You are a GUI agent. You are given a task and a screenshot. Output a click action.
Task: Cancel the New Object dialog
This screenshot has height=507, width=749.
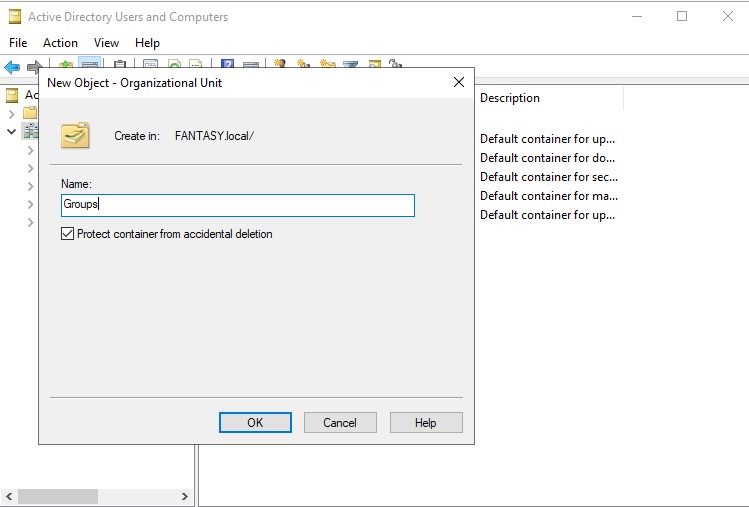coord(340,422)
